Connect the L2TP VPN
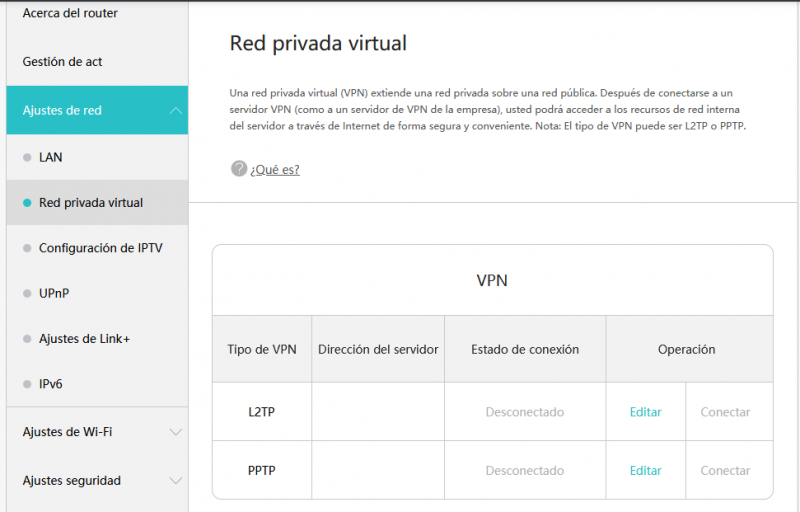This screenshot has width=800, height=512. pos(725,412)
